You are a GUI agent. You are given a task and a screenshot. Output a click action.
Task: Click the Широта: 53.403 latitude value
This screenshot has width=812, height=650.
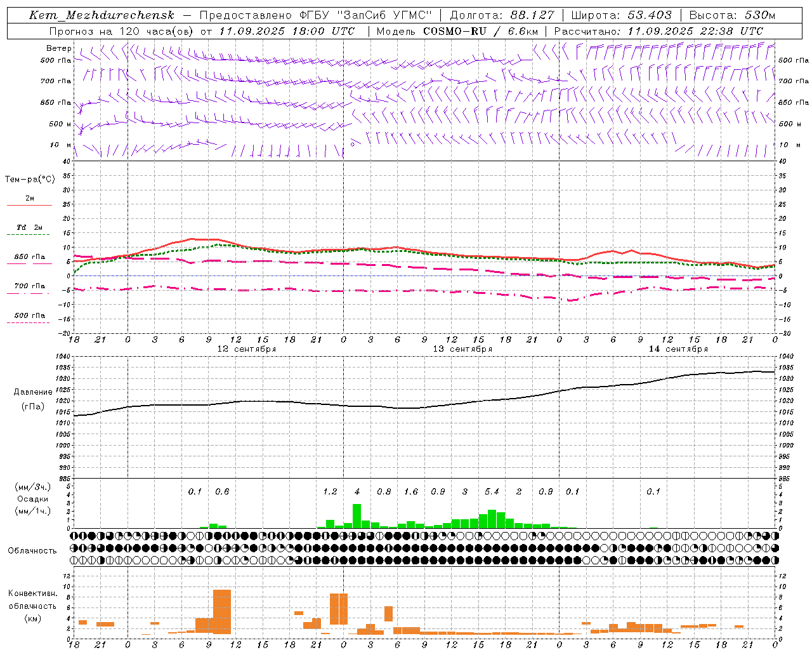621,15
